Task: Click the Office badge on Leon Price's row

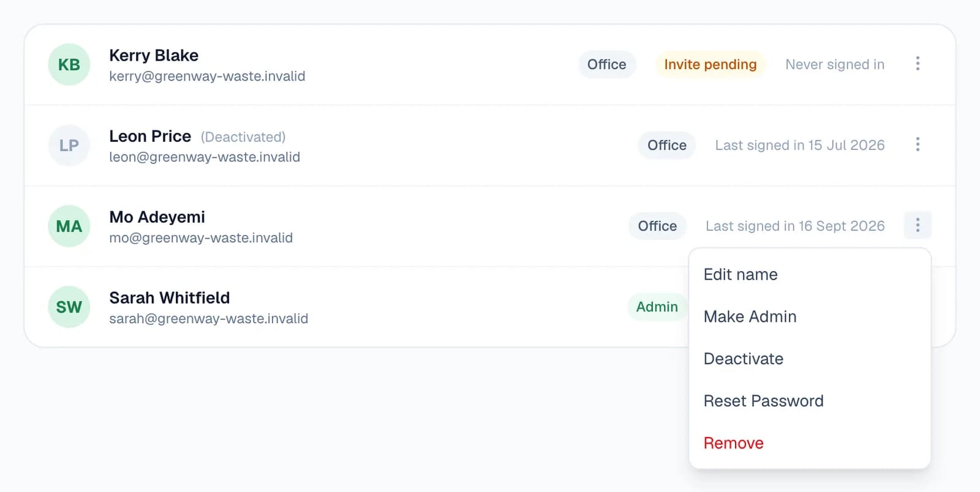Action: [667, 145]
